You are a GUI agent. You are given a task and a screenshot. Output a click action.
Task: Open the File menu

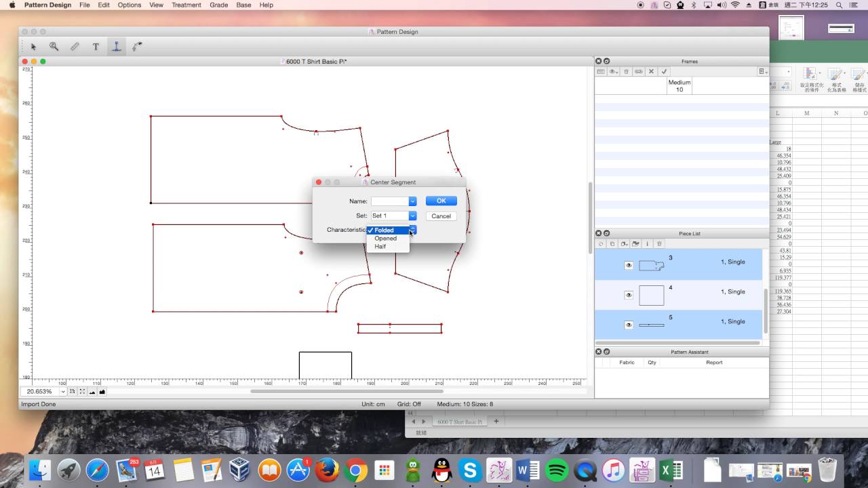84,5
